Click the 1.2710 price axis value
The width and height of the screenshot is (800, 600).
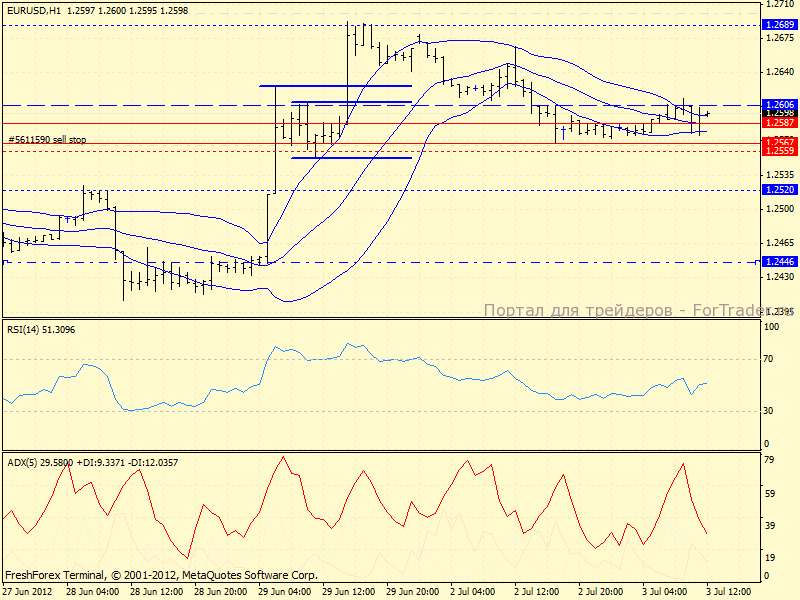click(780, 4)
